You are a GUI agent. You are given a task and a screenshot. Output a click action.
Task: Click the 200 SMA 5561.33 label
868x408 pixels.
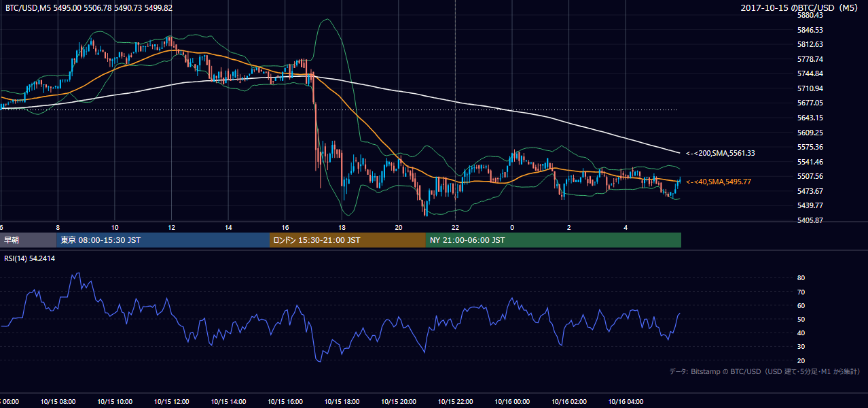721,154
